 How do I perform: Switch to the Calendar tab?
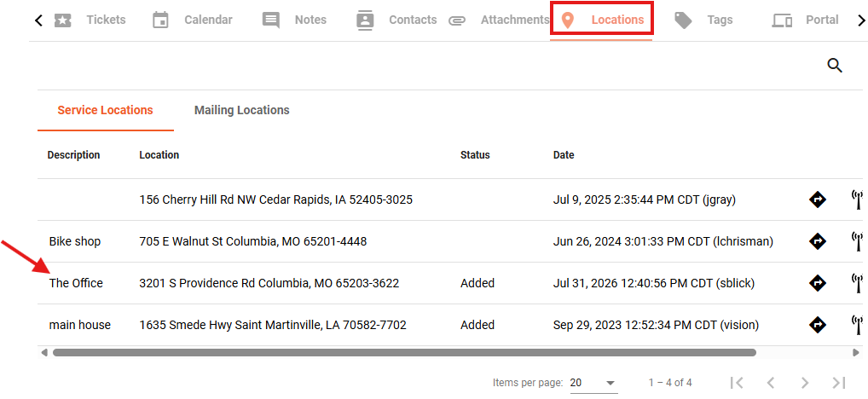192,20
